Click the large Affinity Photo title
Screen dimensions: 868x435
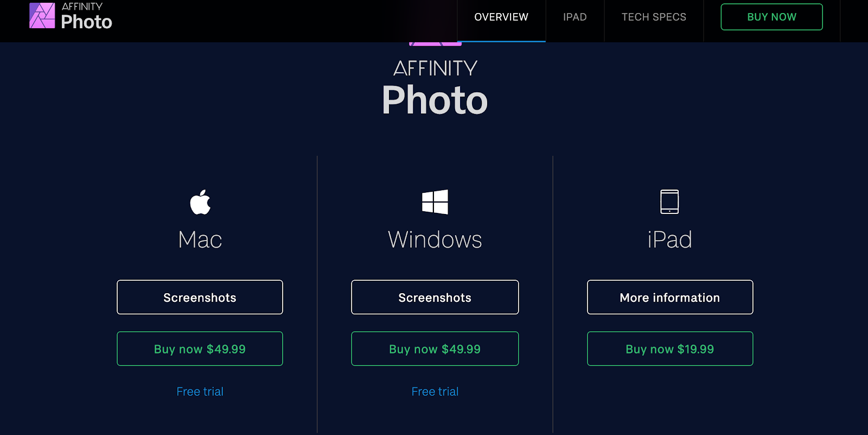pos(435,88)
